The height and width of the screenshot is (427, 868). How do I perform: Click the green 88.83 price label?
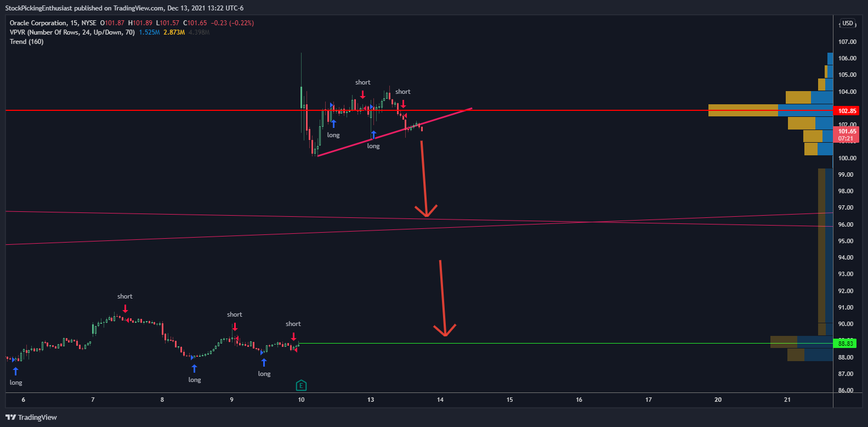click(846, 344)
